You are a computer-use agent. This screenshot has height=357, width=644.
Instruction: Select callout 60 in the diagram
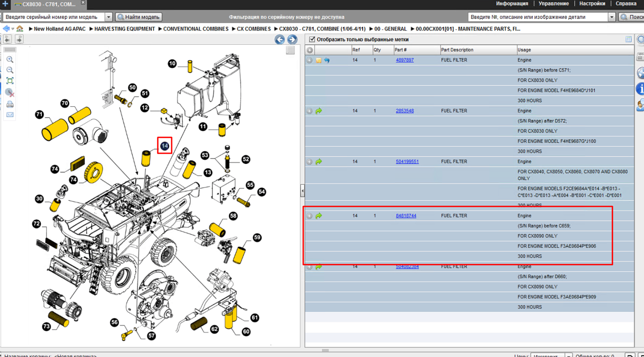pyautogui.click(x=246, y=332)
